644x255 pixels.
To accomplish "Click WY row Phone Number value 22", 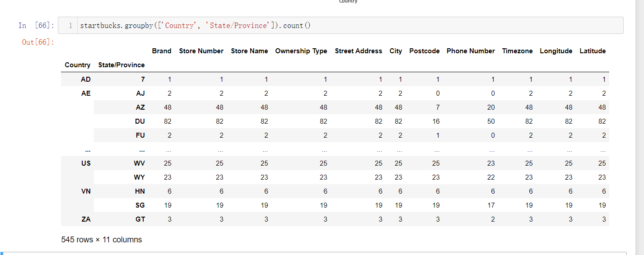I will [491, 177].
